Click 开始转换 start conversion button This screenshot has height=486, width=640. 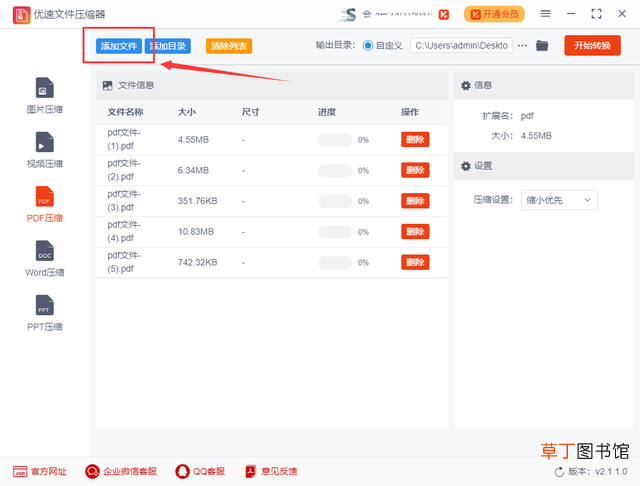pos(593,45)
